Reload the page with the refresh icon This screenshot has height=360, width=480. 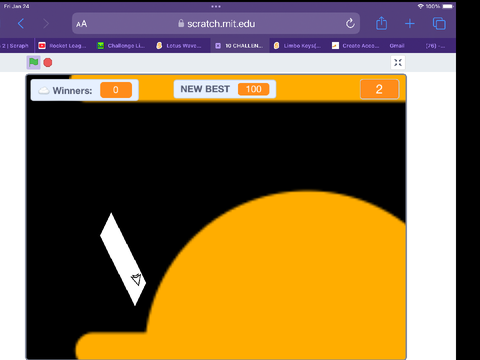pyautogui.click(x=350, y=23)
